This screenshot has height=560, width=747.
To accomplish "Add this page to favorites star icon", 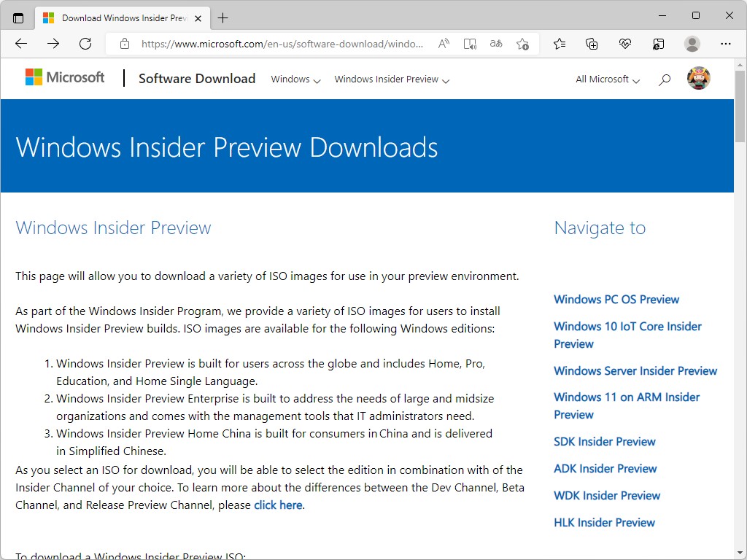I will [522, 44].
